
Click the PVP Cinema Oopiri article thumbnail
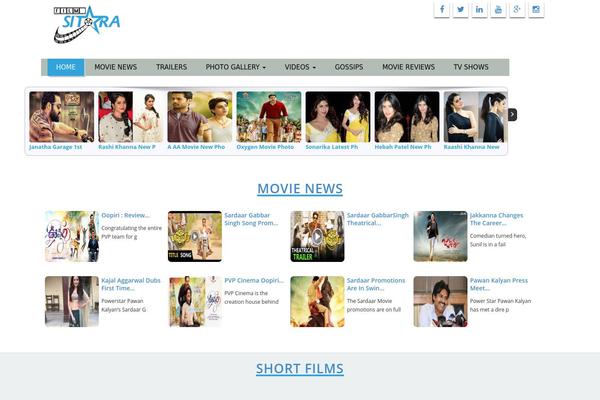point(195,302)
